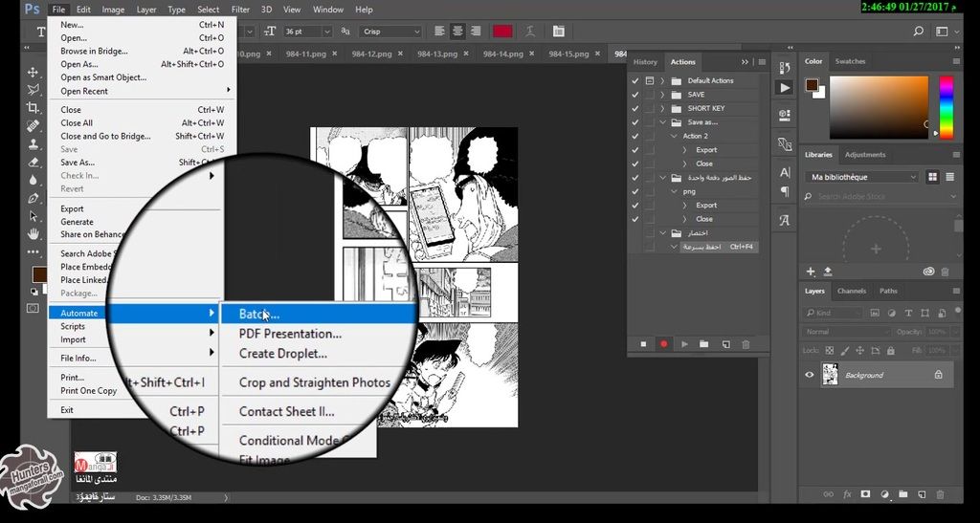Expand the Default Actions set
This screenshot has height=523, width=980.
click(662, 80)
